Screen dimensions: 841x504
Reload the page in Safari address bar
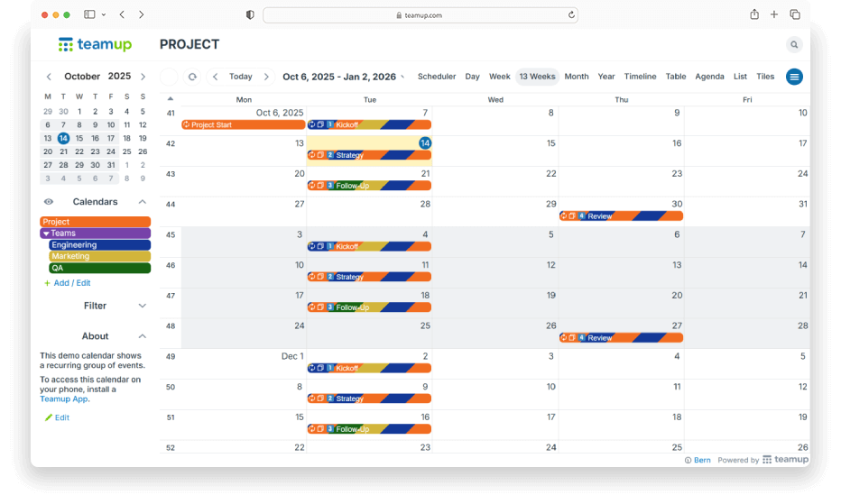(x=571, y=15)
